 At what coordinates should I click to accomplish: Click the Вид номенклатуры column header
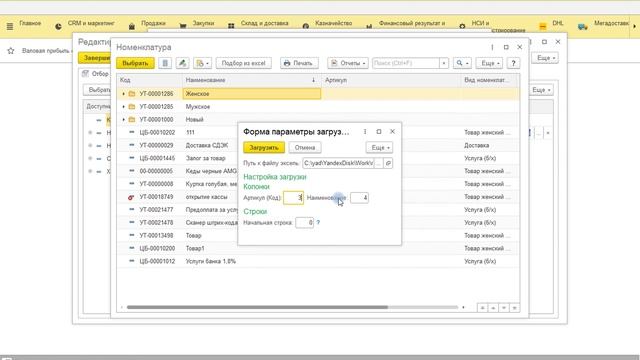click(x=490, y=80)
